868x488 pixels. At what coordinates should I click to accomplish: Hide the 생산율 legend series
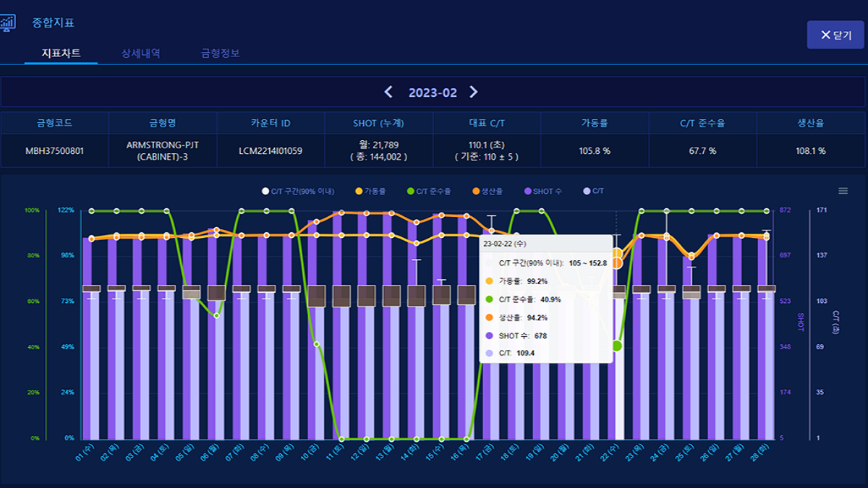point(491,192)
